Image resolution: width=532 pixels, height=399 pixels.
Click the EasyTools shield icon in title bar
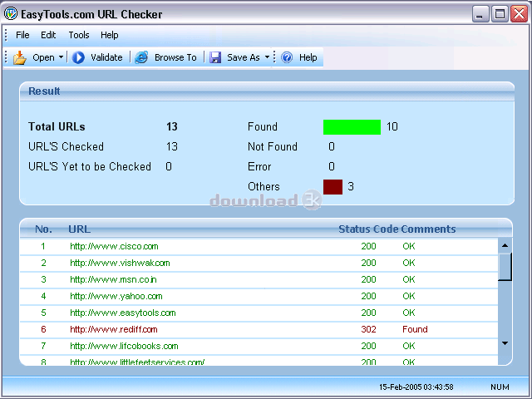coord(11,13)
